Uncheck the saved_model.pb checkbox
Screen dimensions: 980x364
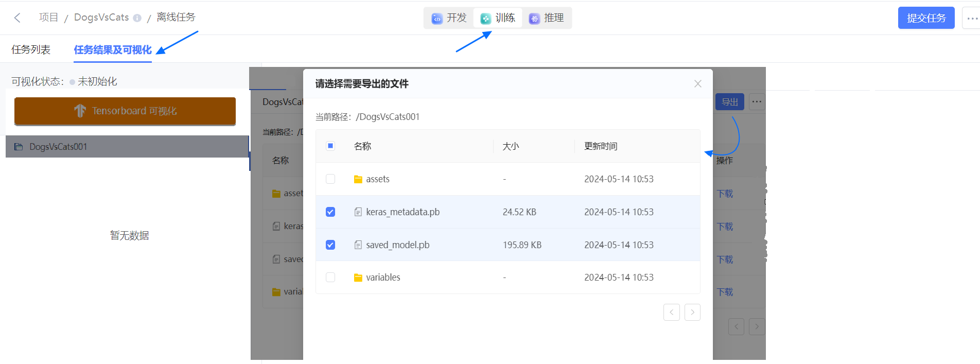330,245
